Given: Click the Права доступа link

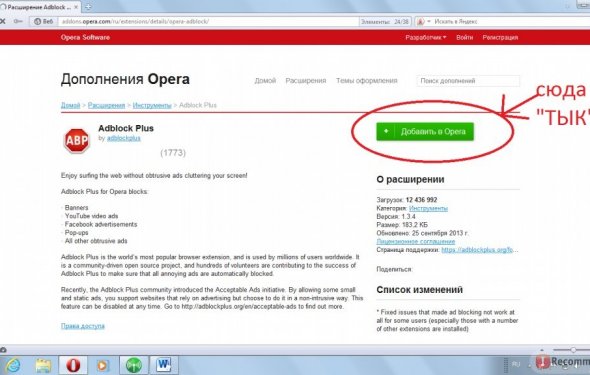Looking at the screenshot, I should pos(83,326).
